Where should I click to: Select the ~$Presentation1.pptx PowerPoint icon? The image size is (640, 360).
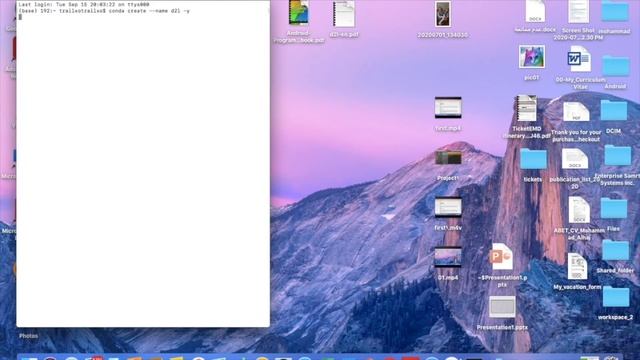click(501, 256)
